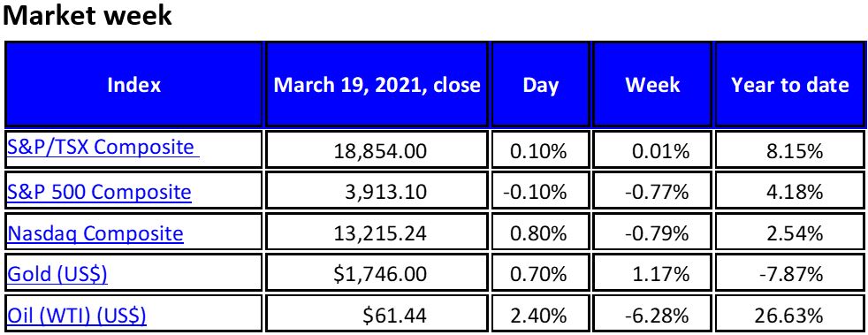Image resolution: width=868 pixels, height=335 pixels.
Task: Click the -7.87% gold year to date cell
Action: [790, 275]
